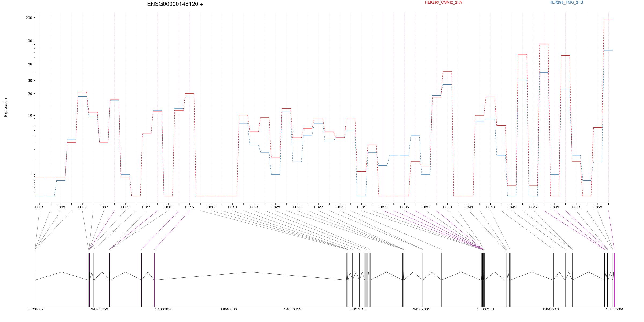The image size is (644, 322).
Task: Click genomic coordinate 94806820
Action: pos(164,309)
